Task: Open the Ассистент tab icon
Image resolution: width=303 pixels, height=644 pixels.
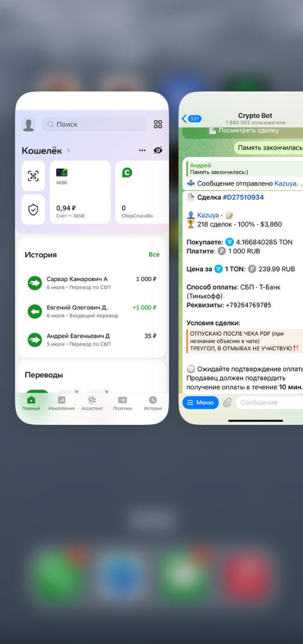Action: [92, 399]
